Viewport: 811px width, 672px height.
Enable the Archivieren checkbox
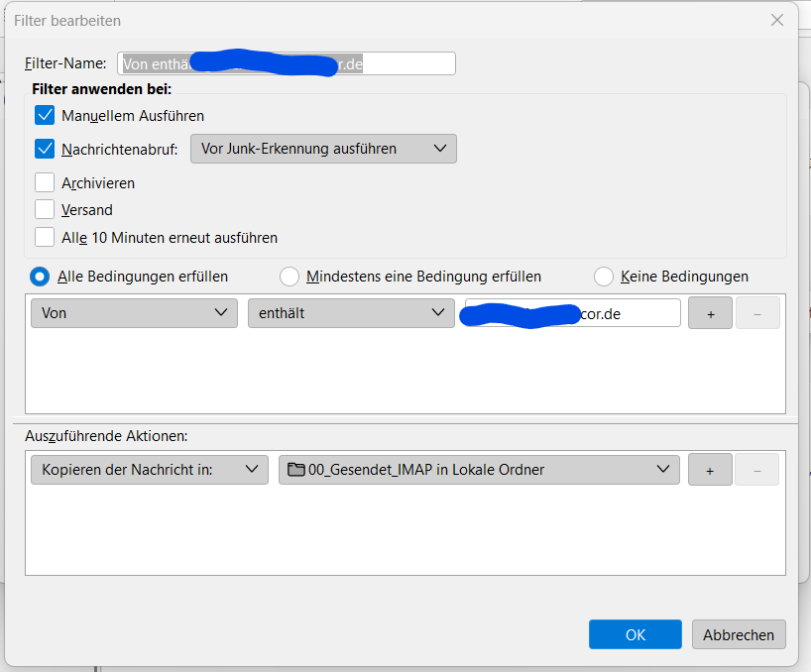click(x=45, y=182)
